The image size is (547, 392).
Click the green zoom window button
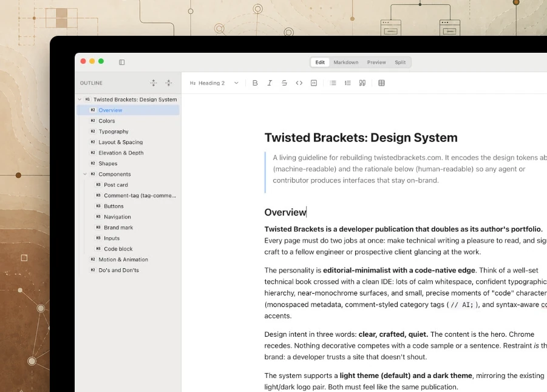tap(101, 61)
